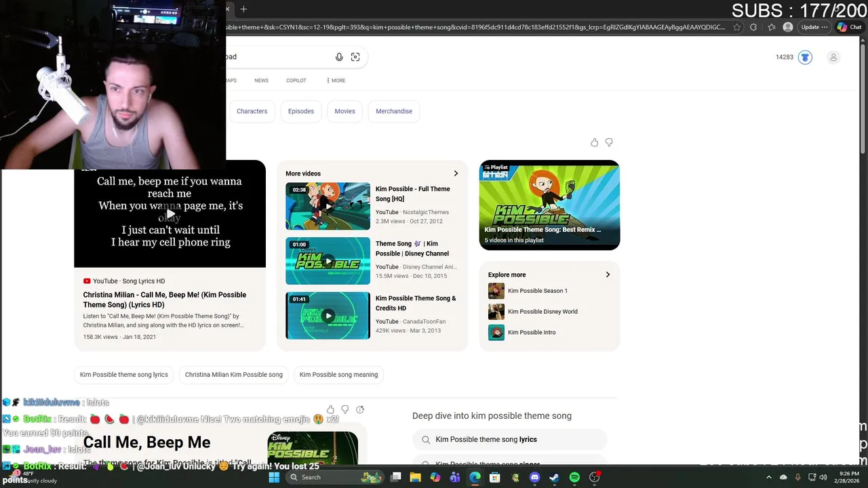Click Kim Possible theme song lyrics chip
Viewport: 868px width, 488px height.
pyautogui.click(x=124, y=375)
